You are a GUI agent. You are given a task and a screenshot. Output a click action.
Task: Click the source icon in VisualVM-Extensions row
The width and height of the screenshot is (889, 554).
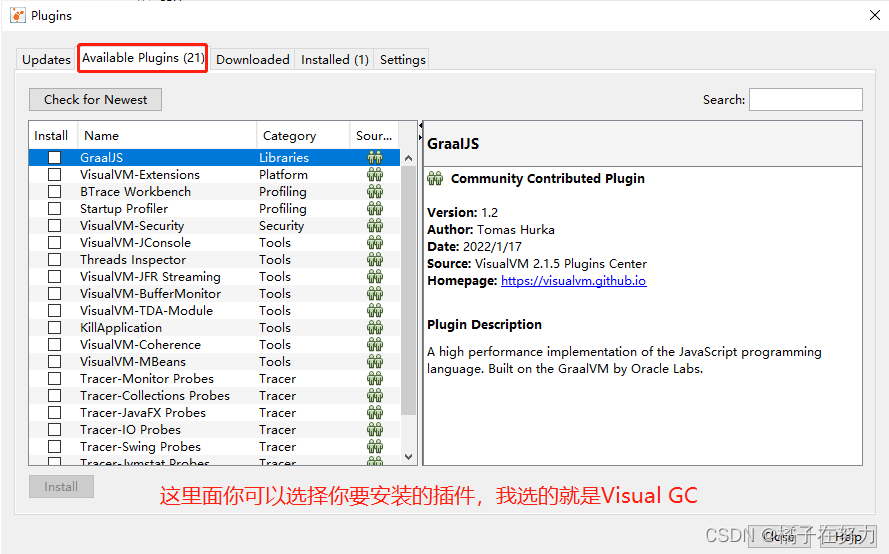pyautogui.click(x=375, y=175)
